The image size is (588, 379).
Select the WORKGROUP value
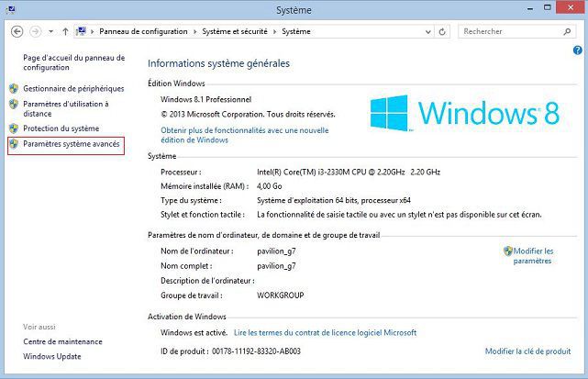281,295
